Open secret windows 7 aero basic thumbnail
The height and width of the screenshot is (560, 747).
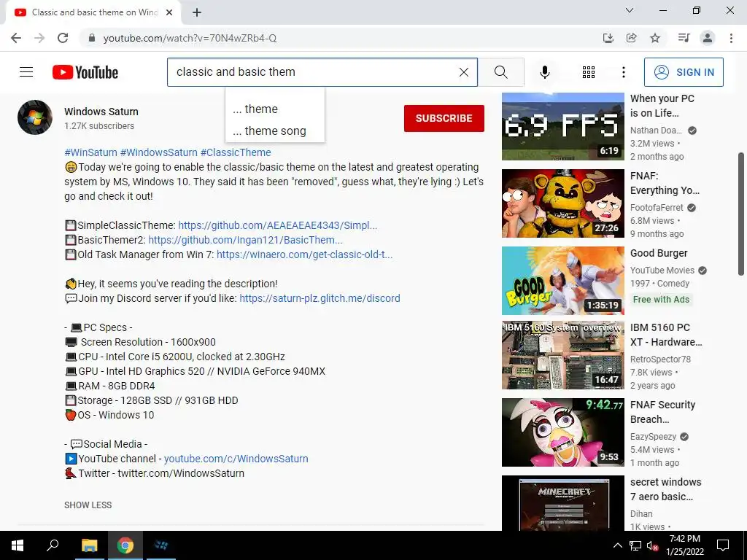[x=562, y=503]
